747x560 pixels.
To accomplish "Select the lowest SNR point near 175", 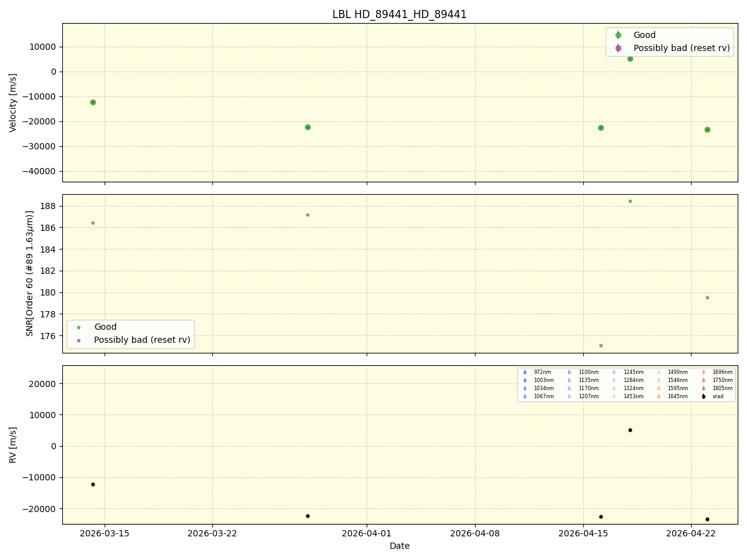I will coord(601,345).
